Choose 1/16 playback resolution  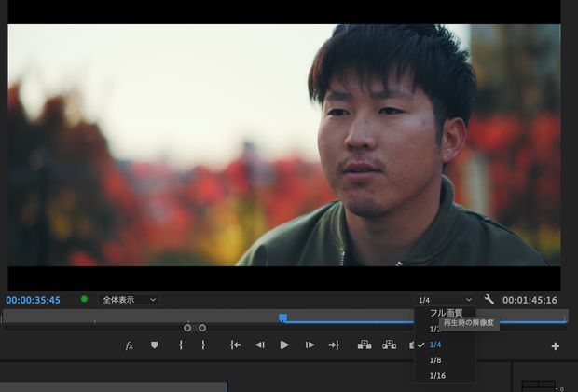click(x=438, y=375)
